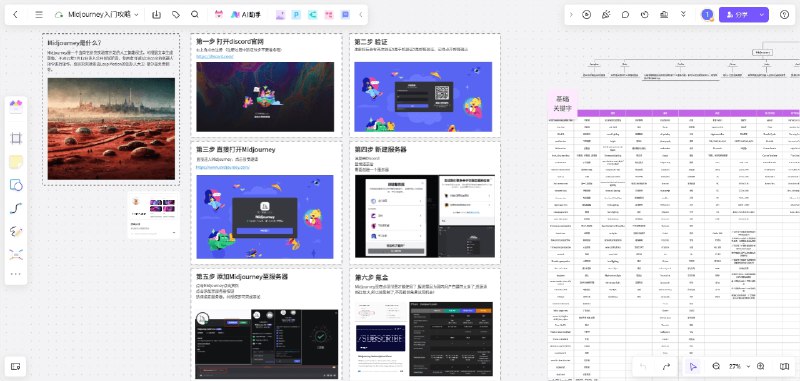The width and height of the screenshot is (800, 381).
Task: Select the SUBSCRIBE image in 第六步
Action: click(381, 338)
